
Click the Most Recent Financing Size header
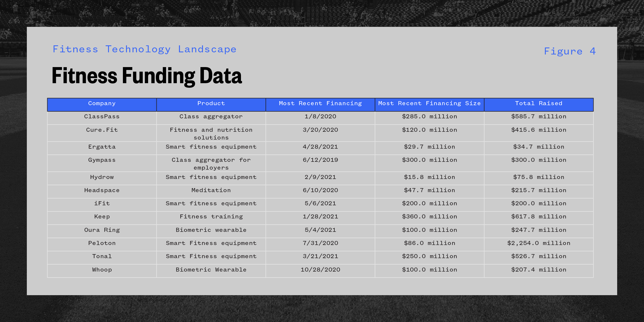pos(429,104)
